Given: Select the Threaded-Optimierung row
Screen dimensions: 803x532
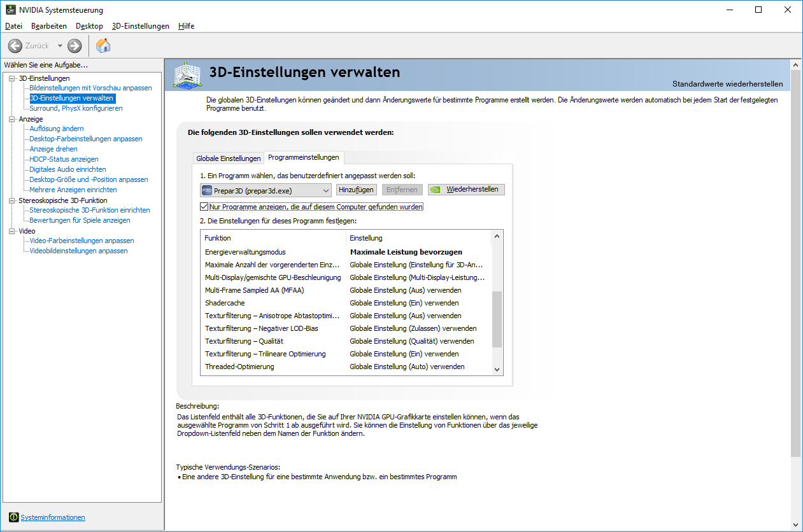Looking at the screenshot, I should pos(346,367).
